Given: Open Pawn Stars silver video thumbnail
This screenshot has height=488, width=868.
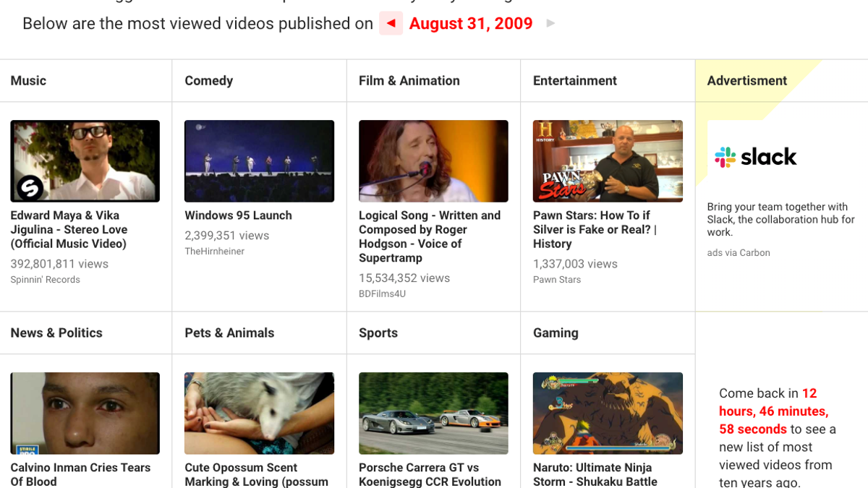Looking at the screenshot, I should 608,160.
